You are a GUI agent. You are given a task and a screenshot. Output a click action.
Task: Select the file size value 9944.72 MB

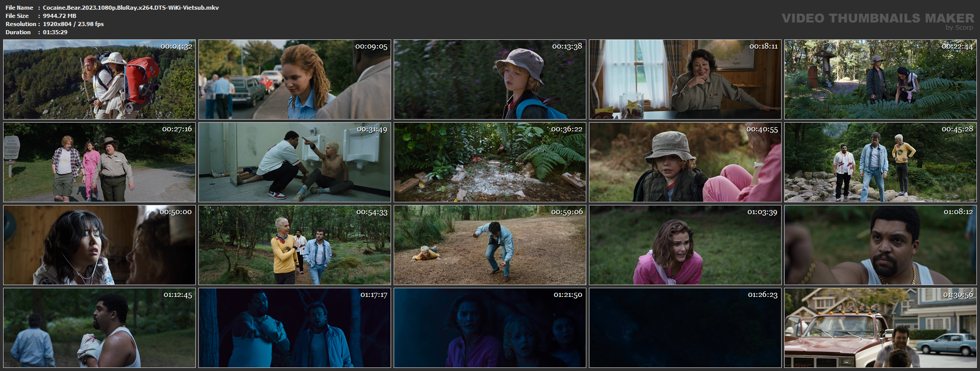tap(60, 16)
